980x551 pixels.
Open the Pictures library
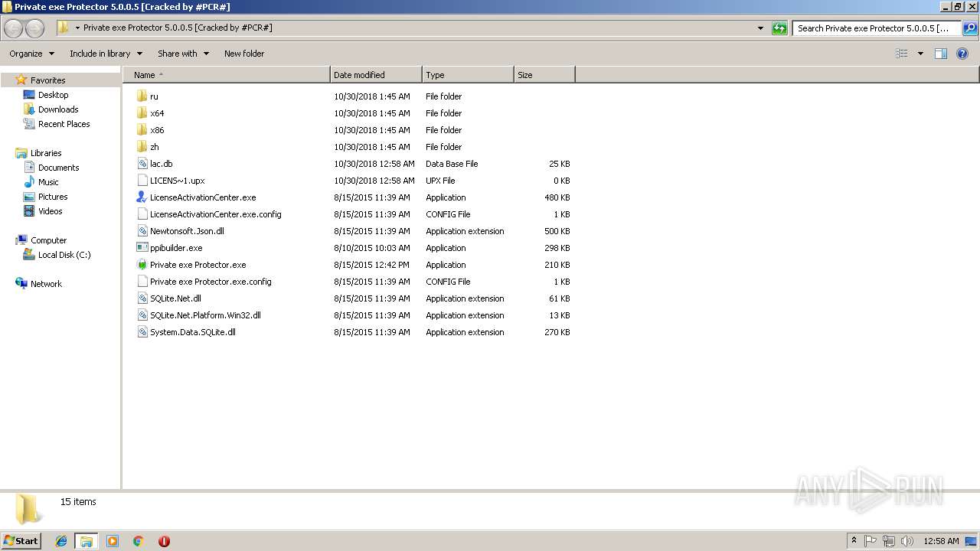53,197
